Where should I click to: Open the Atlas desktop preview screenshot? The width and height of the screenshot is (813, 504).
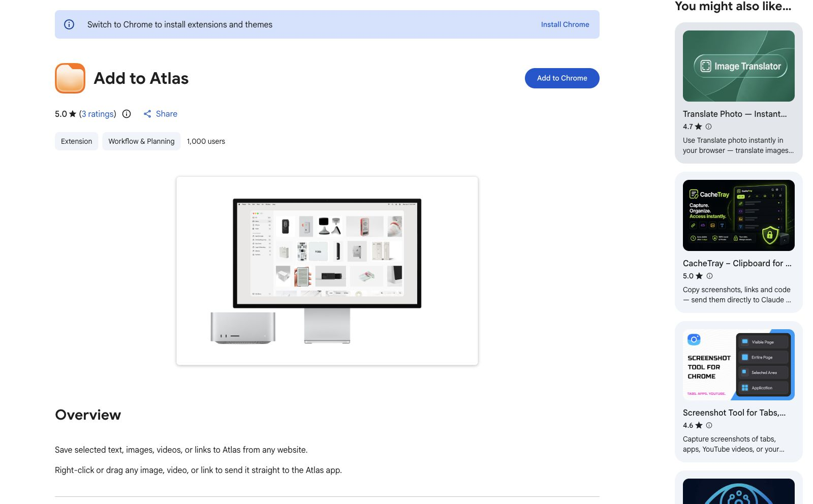327,271
